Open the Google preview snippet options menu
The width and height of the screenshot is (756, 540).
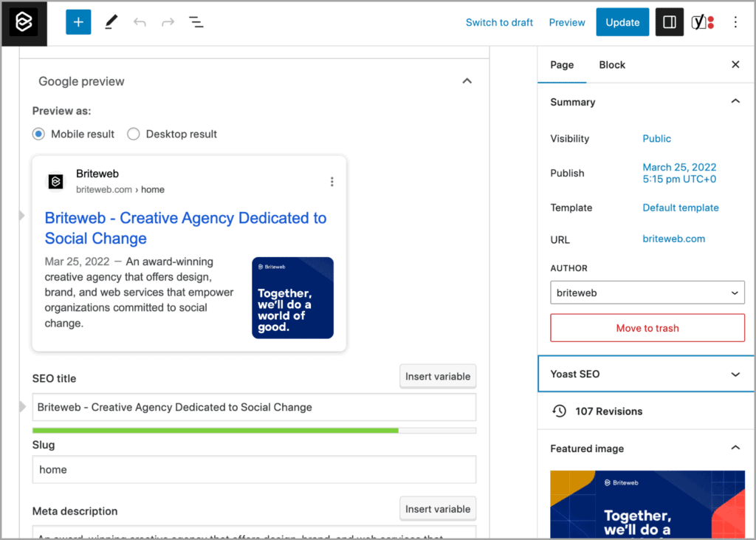(331, 181)
